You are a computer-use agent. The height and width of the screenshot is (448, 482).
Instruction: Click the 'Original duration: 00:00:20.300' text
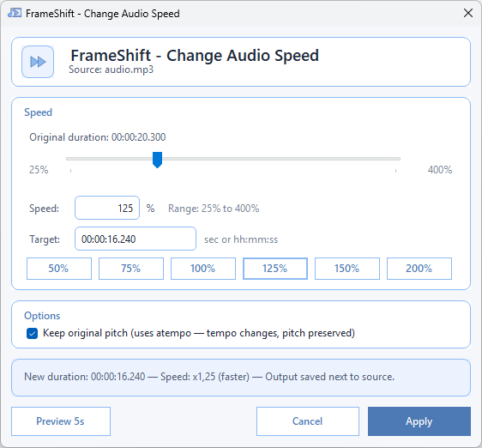[98, 137]
